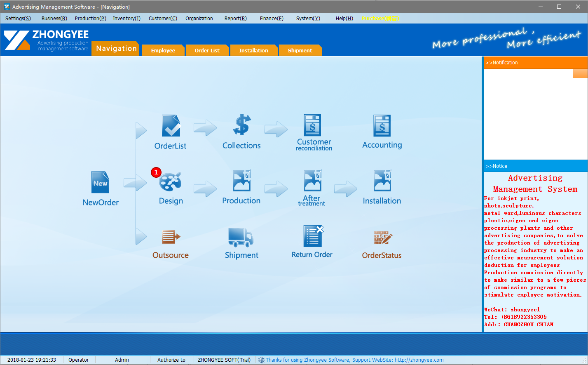Open the Finance menu
The image size is (588, 365).
271,18
